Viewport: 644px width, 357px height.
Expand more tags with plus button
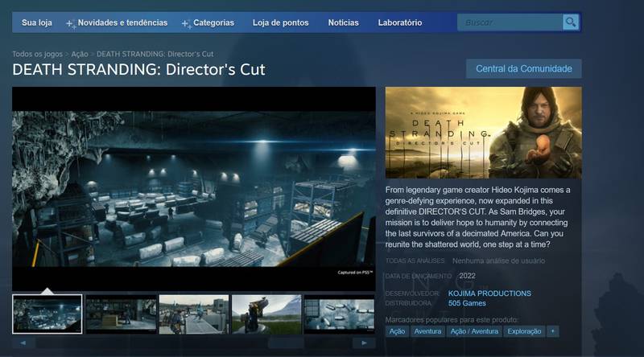pos(553,331)
